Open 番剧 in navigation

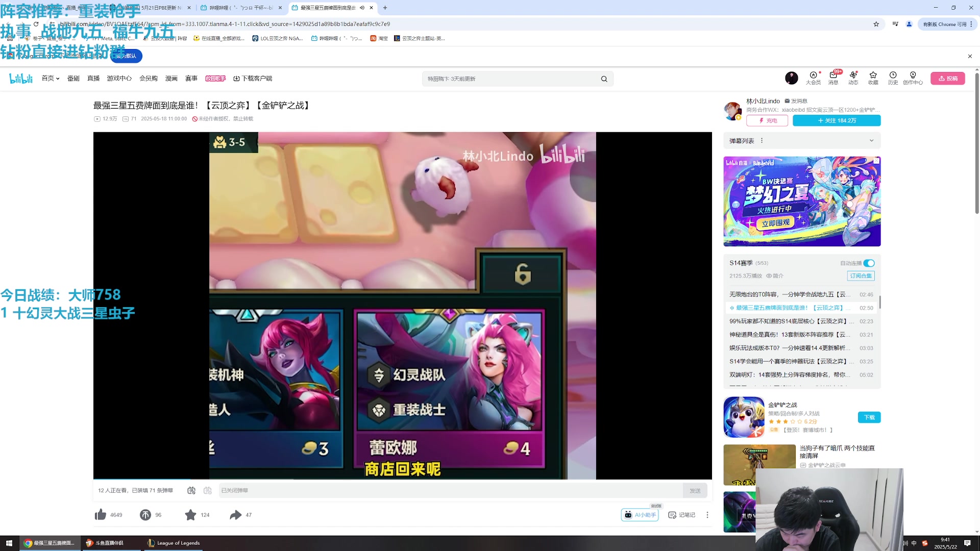(73, 78)
